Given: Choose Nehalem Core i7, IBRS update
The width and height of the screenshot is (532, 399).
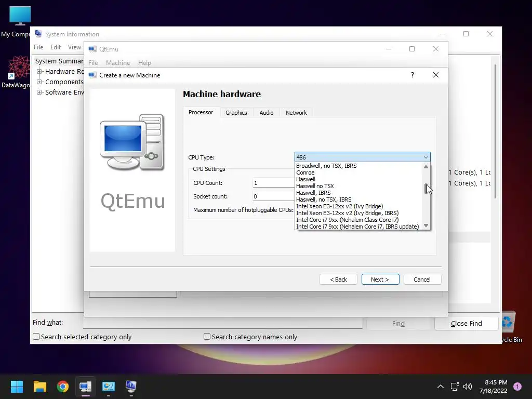Looking at the screenshot, I should click(358, 227).
